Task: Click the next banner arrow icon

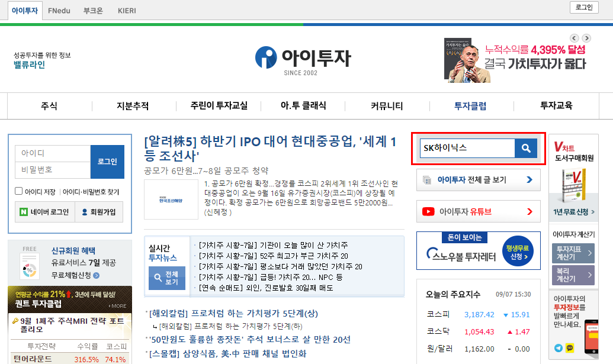Action: [x=586, y=38]
